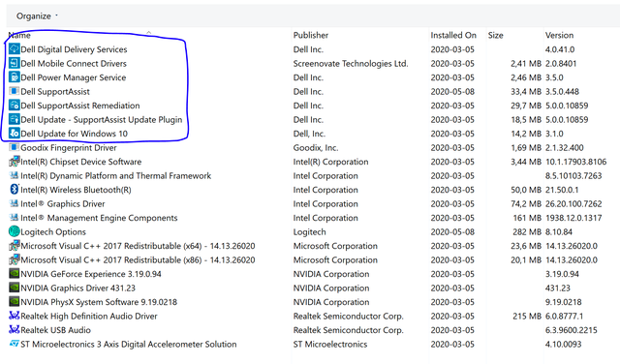Open the Organize dropdown menu
620x364 pixels.
click(37, 16)
